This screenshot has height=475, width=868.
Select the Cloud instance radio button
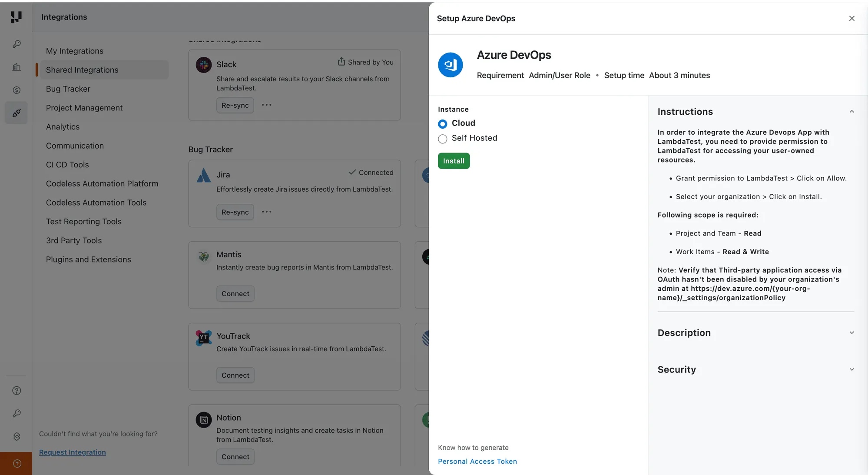(442, 124)
